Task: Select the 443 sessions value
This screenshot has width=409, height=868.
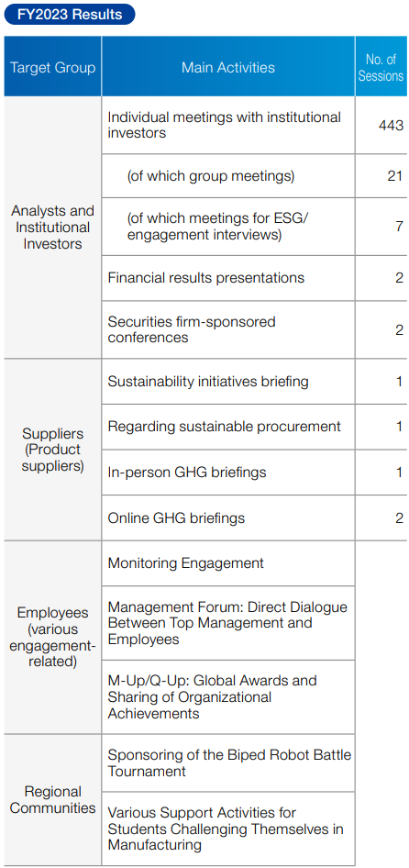Action: click(x=391, y=125)
